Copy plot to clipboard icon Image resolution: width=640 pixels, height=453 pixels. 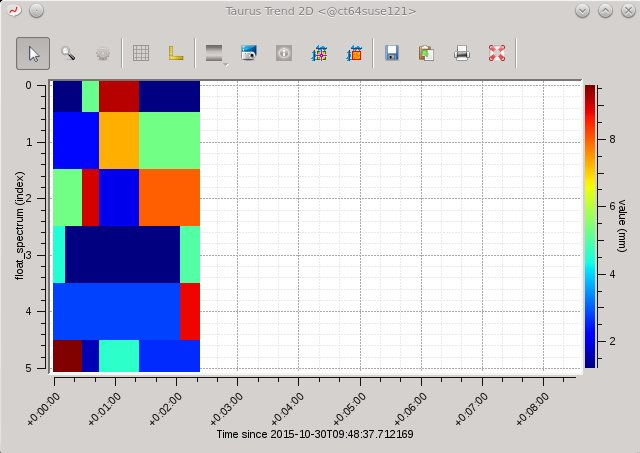click(x=427, y=53)
